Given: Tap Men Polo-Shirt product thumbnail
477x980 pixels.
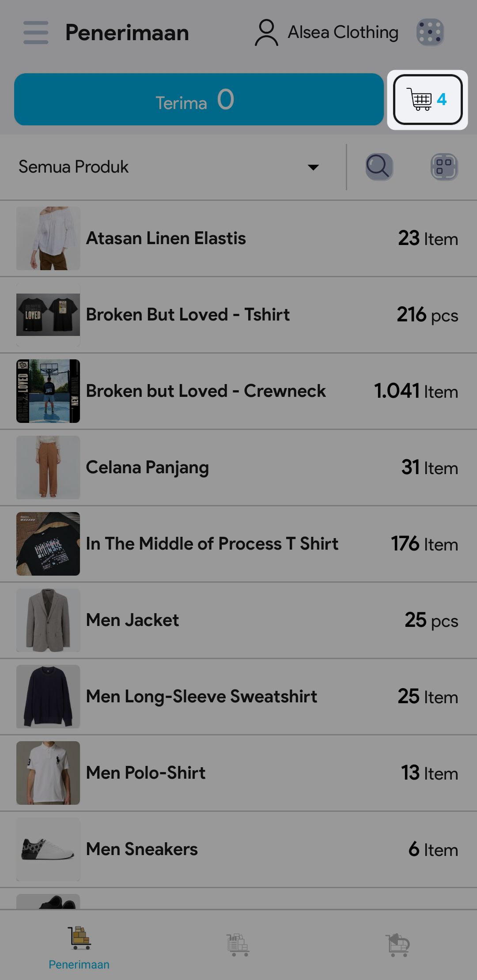Looking at the screenshot, I should [48, 773].
